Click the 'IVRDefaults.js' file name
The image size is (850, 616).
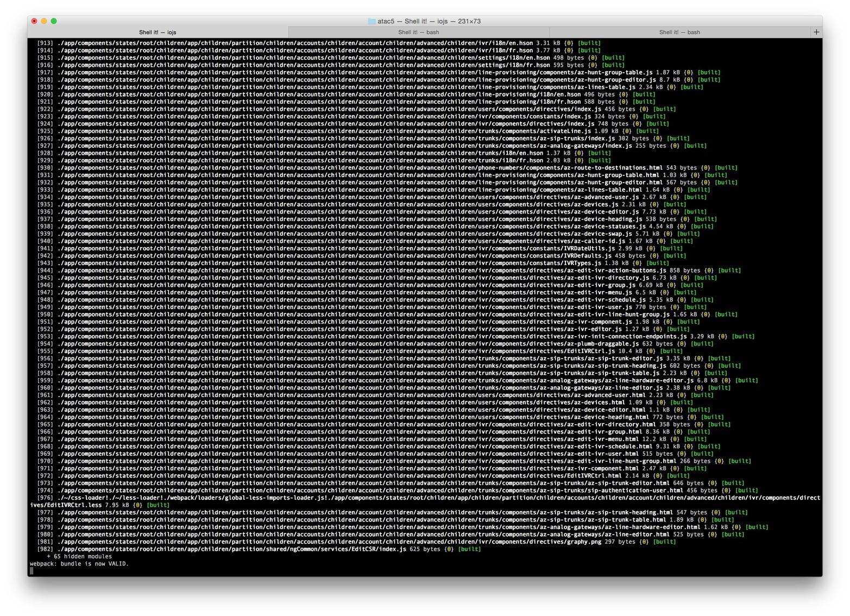[588, 255]
